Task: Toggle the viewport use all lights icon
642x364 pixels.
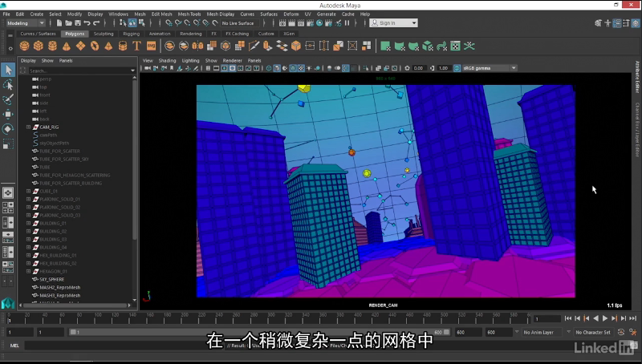Action: coord(309,68)
